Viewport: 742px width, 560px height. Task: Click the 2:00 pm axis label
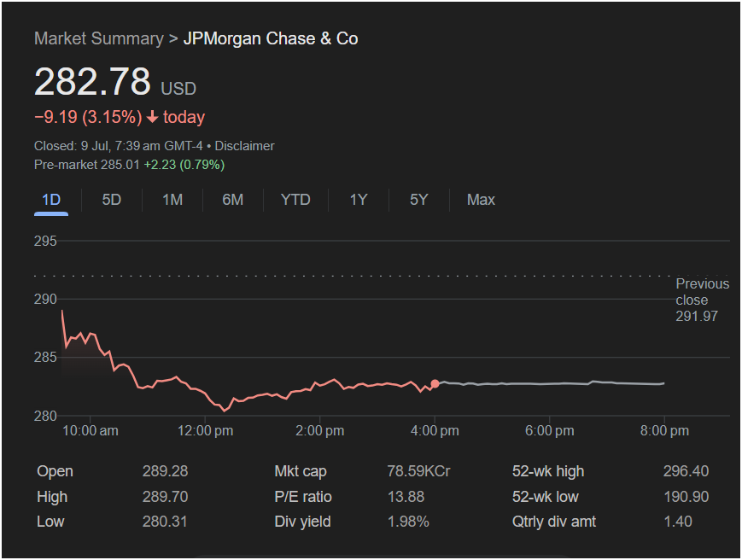320,431
